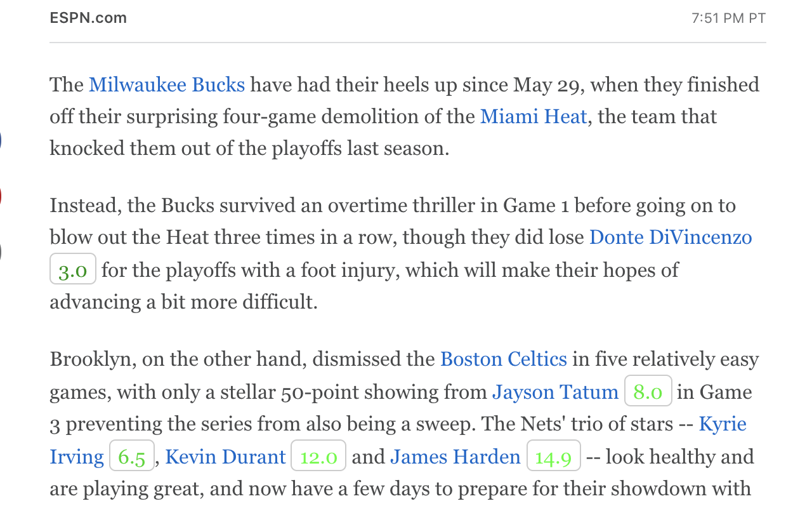Image resolution: width=812 pixels, height=508 pixels.
Task: Open Kevin Durant's 12.0 rating badge
Action: [318, 457]
